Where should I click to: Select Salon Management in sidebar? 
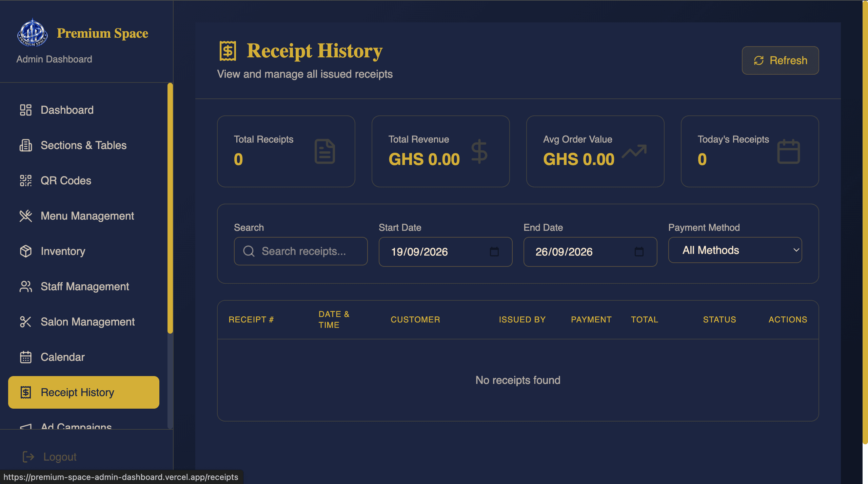84,322
